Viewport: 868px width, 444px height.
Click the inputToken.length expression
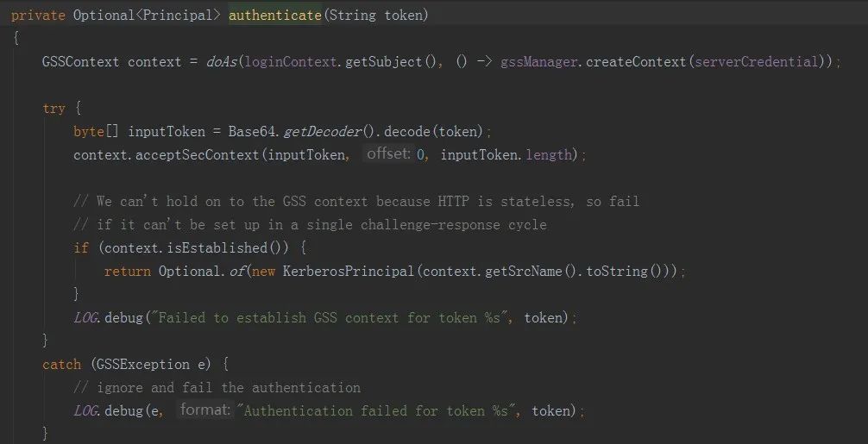[x=506, y=155]
